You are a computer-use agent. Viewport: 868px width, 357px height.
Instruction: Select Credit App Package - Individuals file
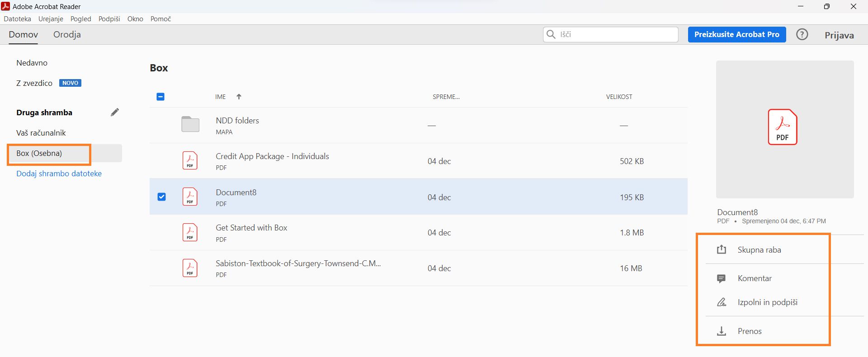point(272,156)
